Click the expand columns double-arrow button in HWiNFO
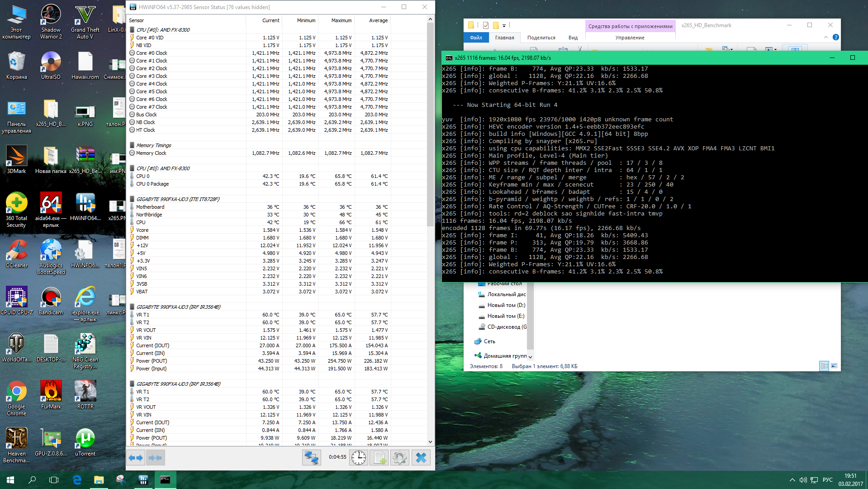This screenshot has width=868, height=489. pos(136,458)
